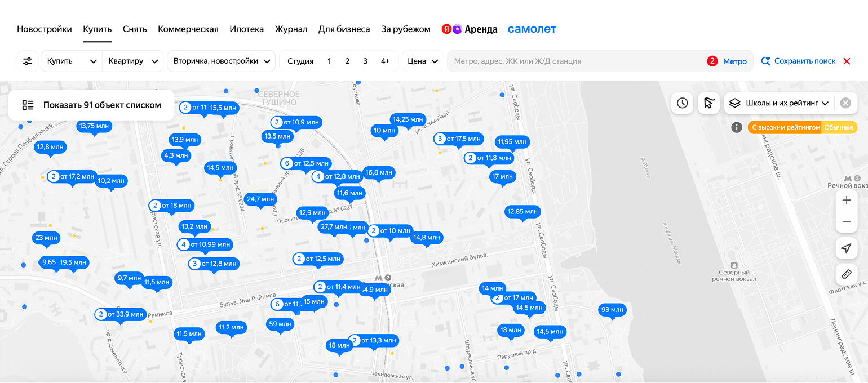The image size is (868, 383).
Task: Expand the Купить deal type dropdown
Action: [72, 61]
